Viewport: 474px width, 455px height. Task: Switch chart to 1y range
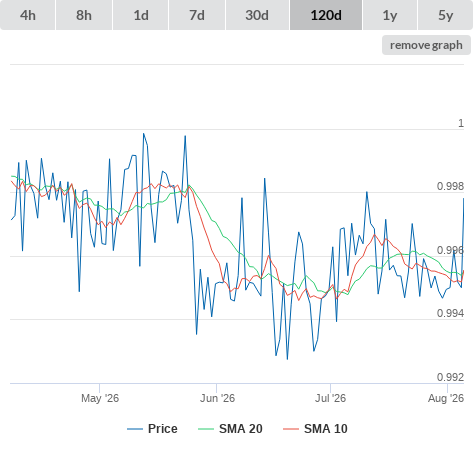click(x=390, y=15)
